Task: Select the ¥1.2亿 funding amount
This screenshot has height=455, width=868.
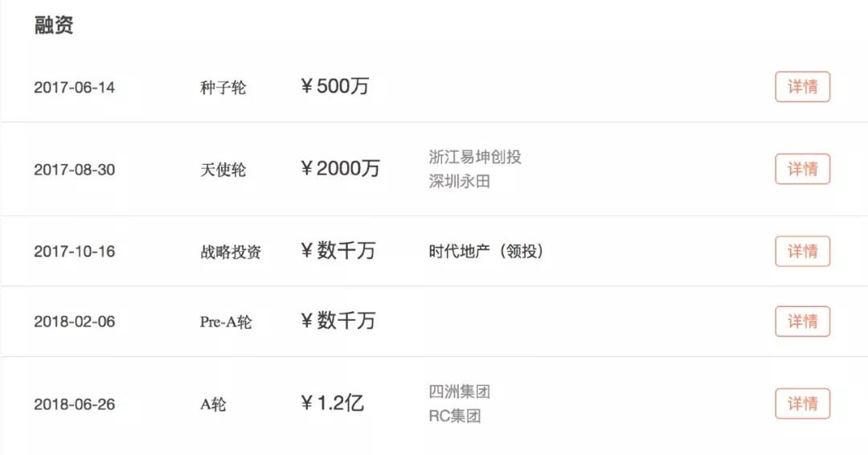Action: [x=332, y=404]
